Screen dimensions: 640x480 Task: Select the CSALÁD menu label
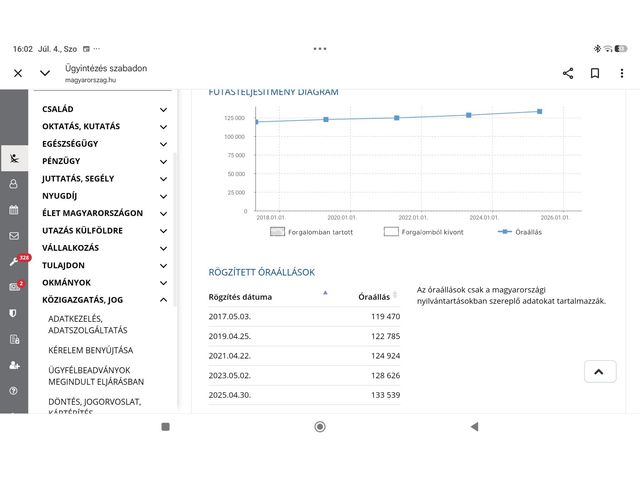pos(58,109)
